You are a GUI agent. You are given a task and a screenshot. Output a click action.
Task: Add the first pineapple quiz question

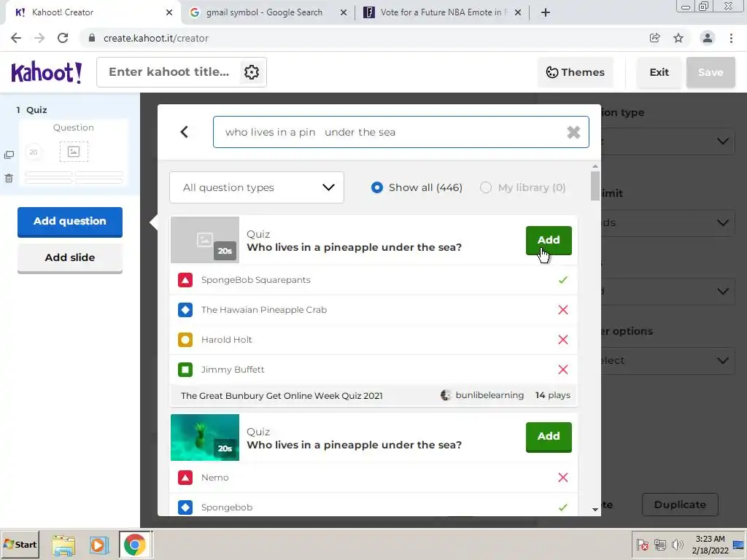coord(549,240)
